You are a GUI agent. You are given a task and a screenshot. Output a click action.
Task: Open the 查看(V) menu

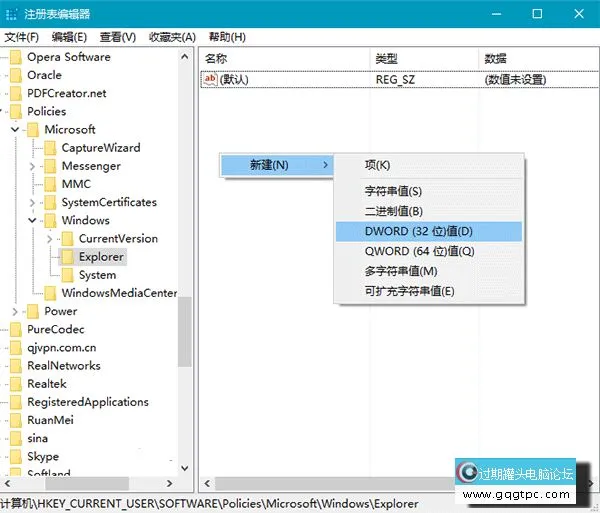118,37
